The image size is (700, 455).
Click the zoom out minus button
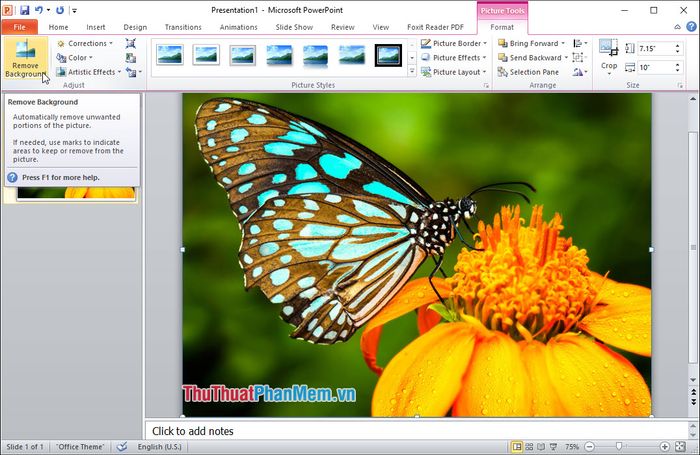(589, 447)
